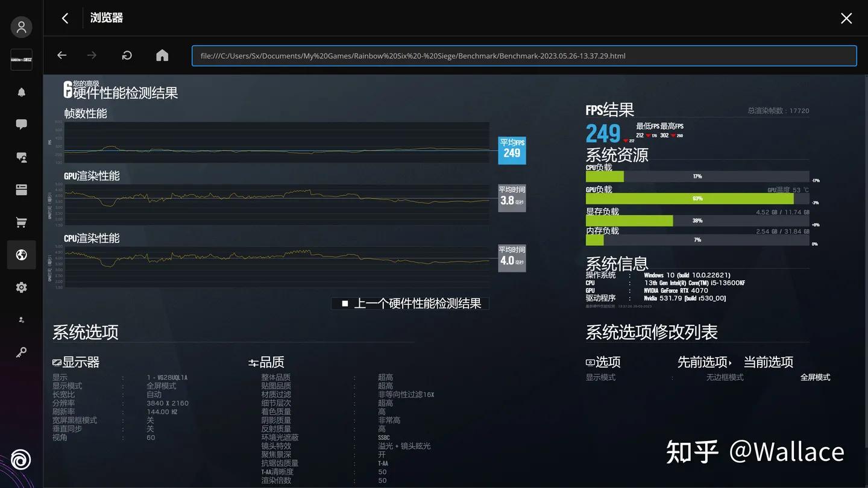Open the chat messages icon in sidebar
The image size is (868, 488).
pos(21,124)
